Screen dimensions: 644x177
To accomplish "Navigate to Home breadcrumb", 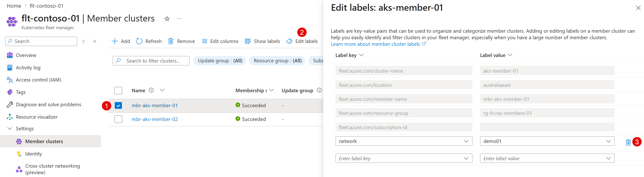I will point(14,6).
